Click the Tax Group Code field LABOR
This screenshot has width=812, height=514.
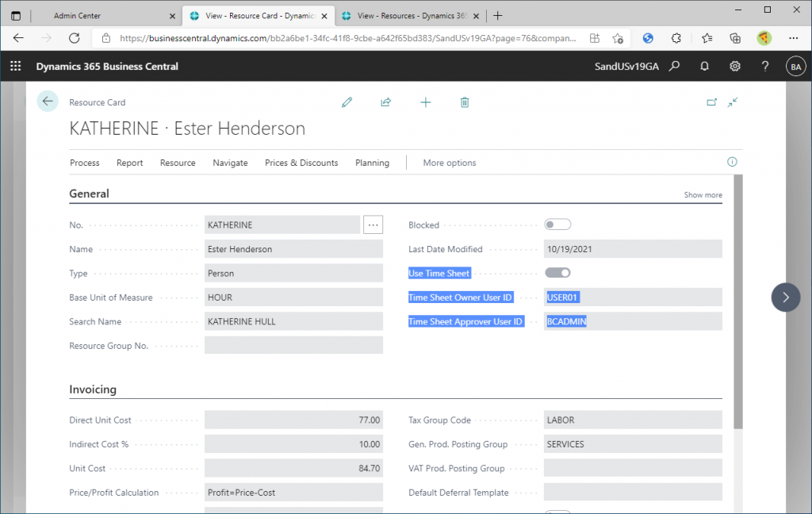[x=633, y=420]
